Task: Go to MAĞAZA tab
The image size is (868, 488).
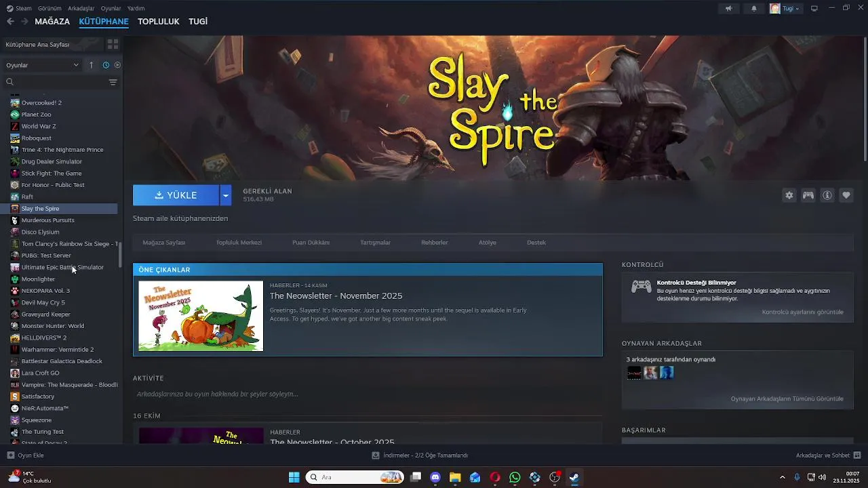Action: click(x=52, y=22)
